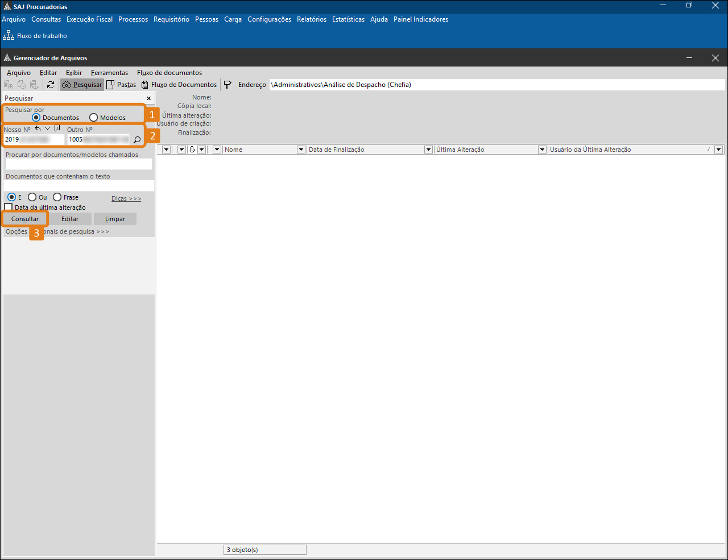Click the refresh icon in the toolbar
This screenshot has width=728, height=560.
51,85
